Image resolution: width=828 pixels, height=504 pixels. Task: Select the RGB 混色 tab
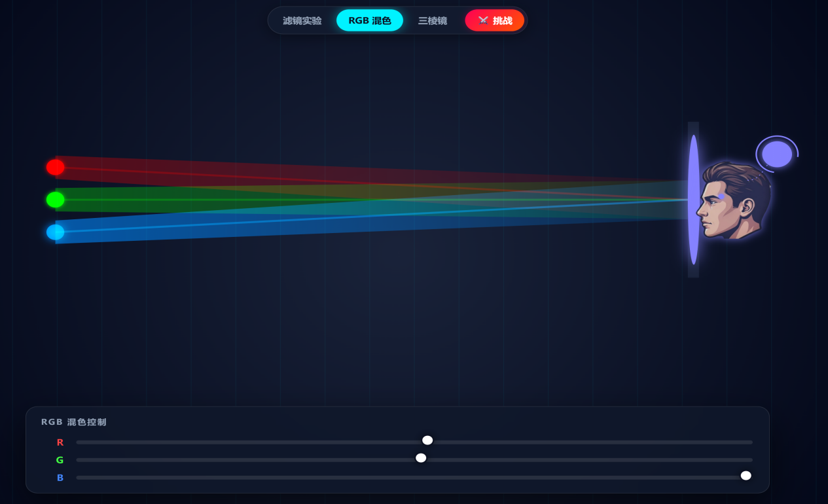tap(369, 20)
